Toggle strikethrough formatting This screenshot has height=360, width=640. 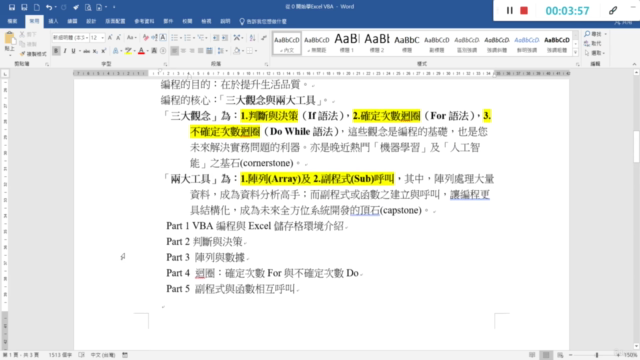tap(87, 51)
